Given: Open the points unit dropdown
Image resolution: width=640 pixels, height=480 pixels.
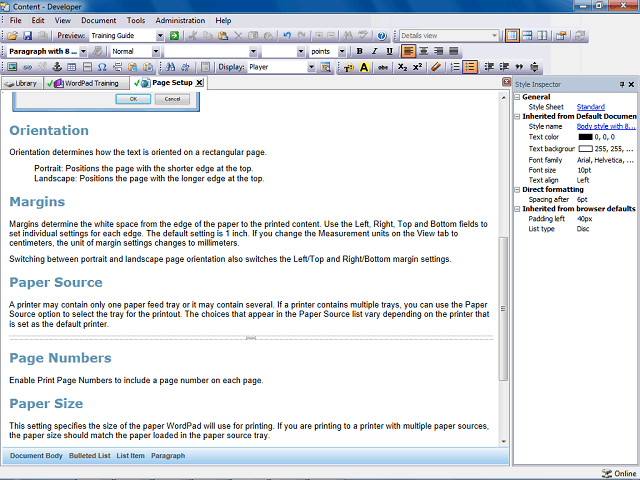Looking at the screenshot, I should [342, 51].
